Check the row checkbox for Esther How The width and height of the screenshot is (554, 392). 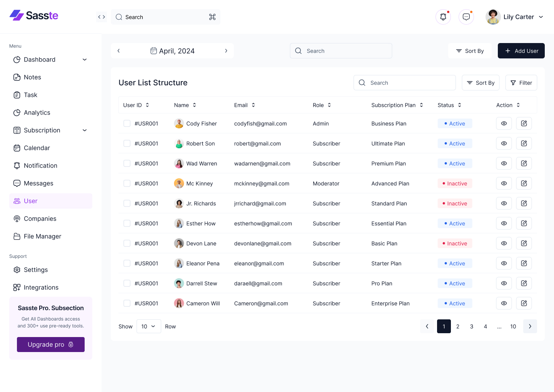tap(127, 223)
